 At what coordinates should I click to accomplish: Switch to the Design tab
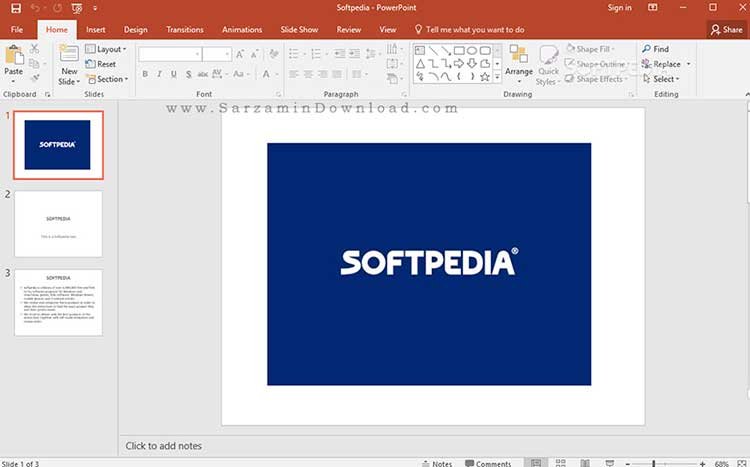[135, 30]
